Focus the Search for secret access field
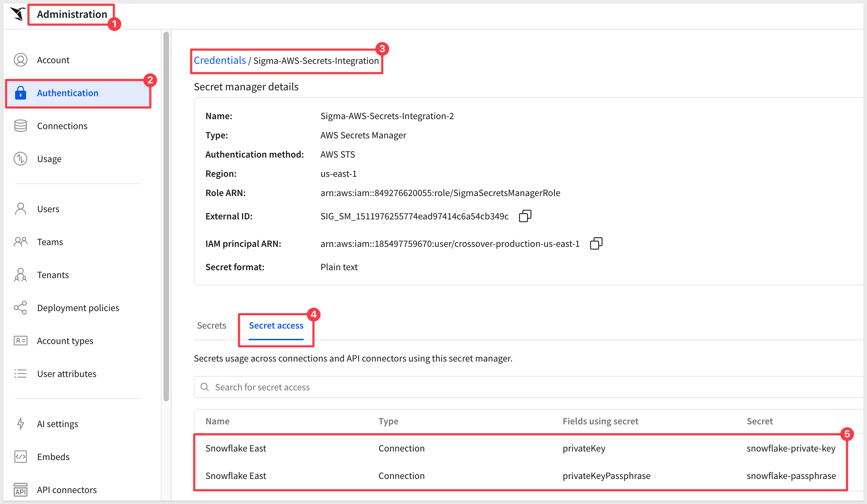The width and height of the screenshot is (867, 504). coord(528,387)
